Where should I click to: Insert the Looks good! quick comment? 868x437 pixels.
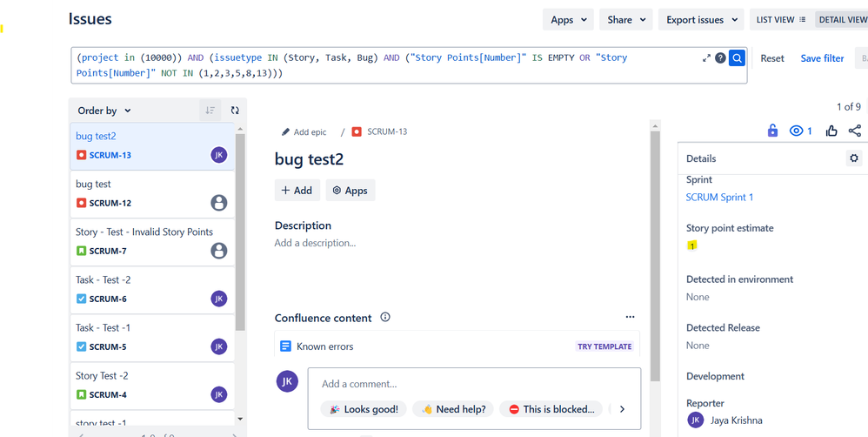click(x=364, y=409)
